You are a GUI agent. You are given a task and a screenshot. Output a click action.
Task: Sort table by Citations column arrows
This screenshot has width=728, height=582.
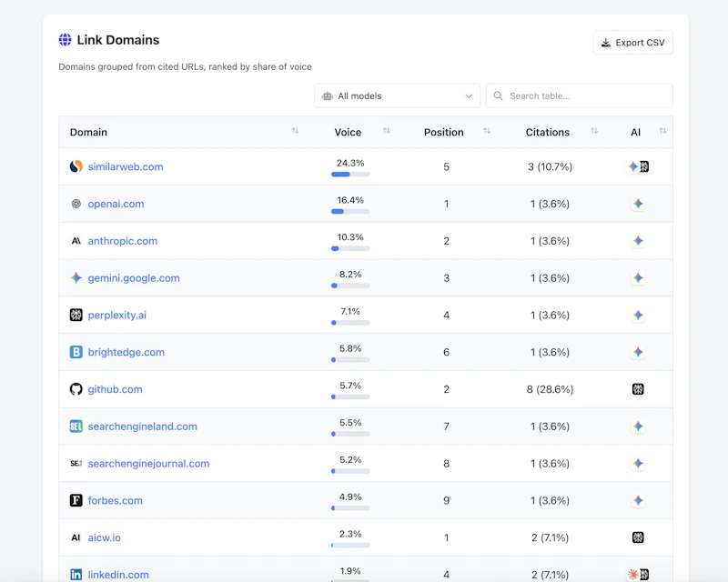click(594, 131)
